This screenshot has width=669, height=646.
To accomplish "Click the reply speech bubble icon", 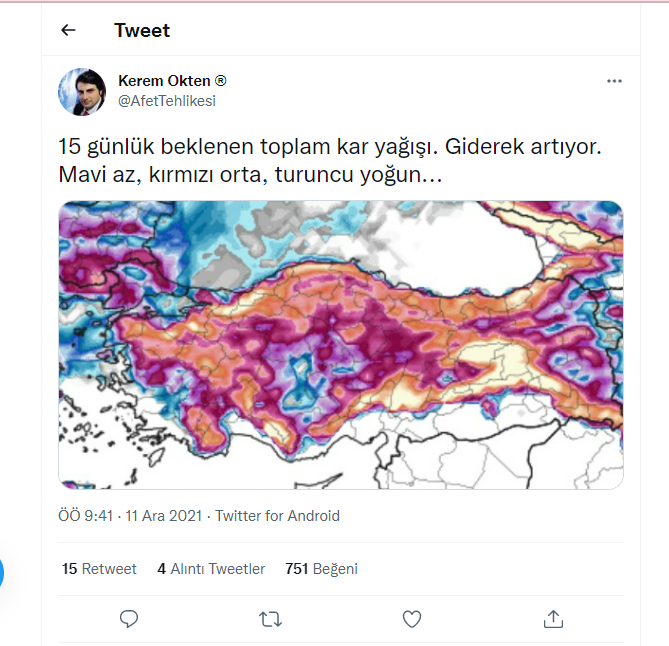I will click(129, 619).
